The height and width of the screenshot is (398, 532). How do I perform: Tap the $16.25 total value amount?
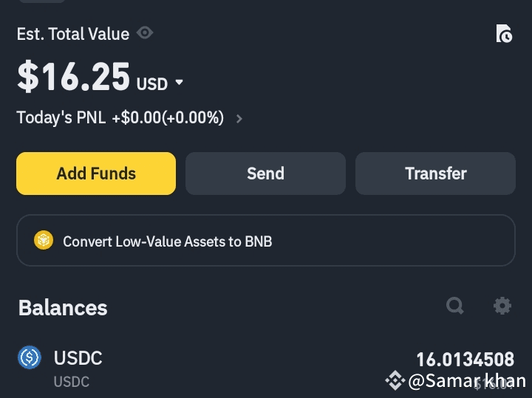pos(73,78)
